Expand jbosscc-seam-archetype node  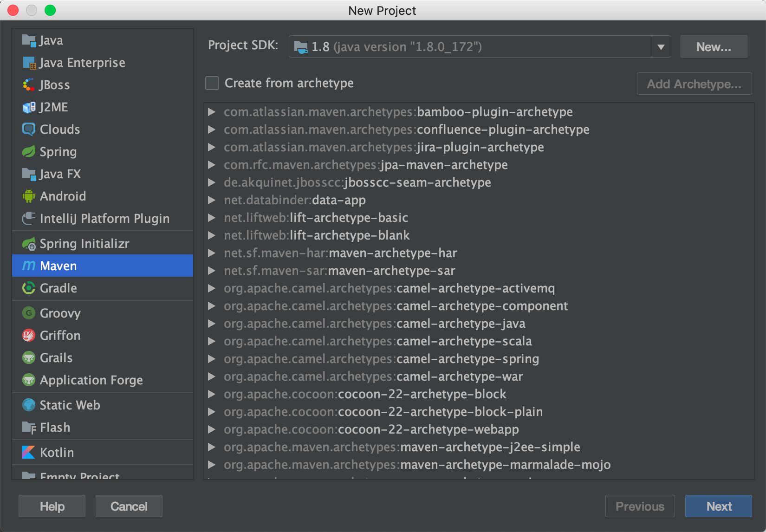click(212, 182)
